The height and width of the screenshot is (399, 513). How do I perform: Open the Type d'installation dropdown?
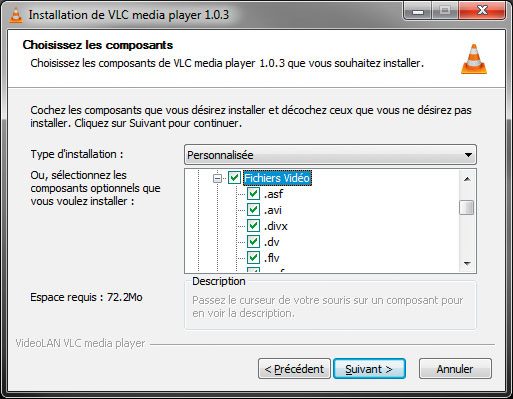(x=330, y=155)
